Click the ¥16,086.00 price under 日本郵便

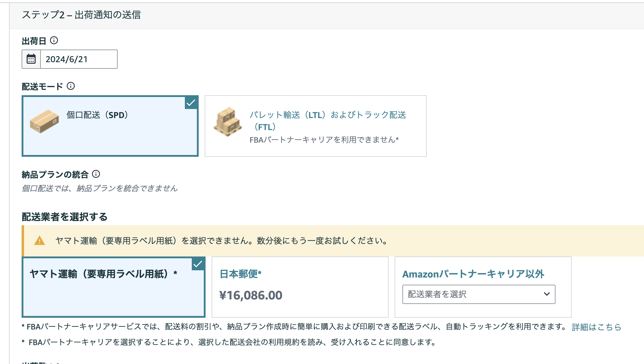(251, 295)
